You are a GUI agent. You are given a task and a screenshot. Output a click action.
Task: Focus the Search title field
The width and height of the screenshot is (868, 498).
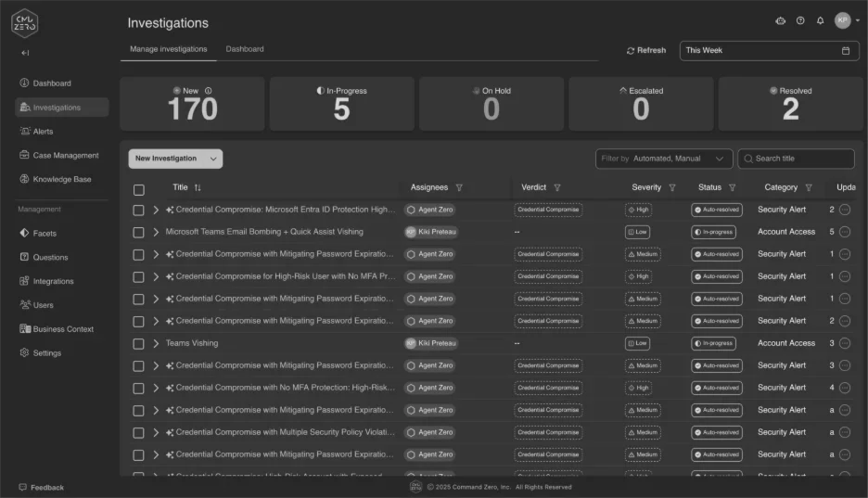point(796,159)
